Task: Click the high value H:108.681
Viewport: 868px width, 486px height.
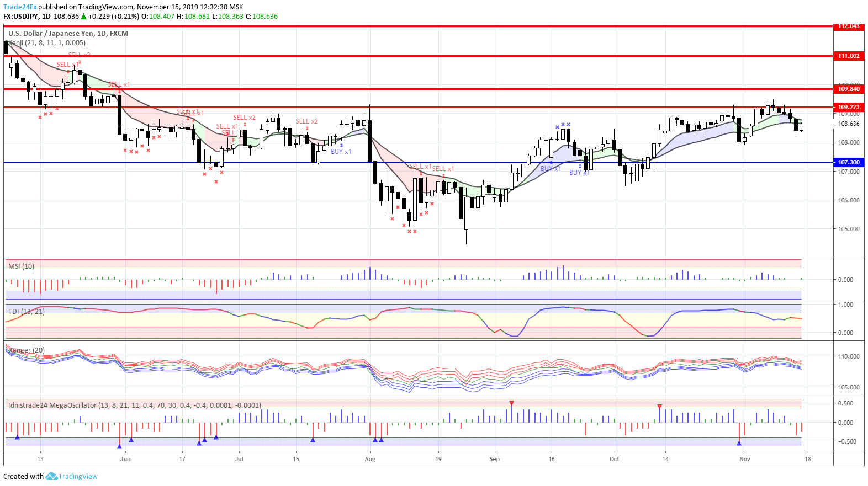Action: tap(193, 17)
